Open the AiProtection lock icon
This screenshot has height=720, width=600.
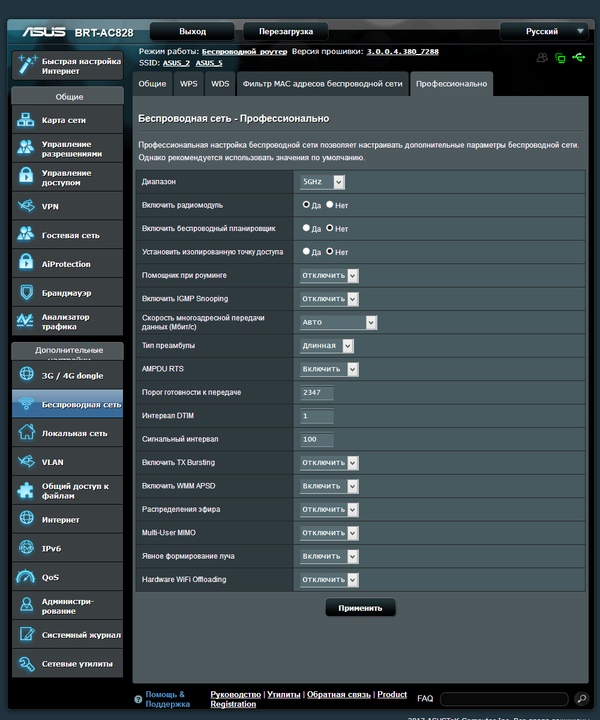pos(26,263)
